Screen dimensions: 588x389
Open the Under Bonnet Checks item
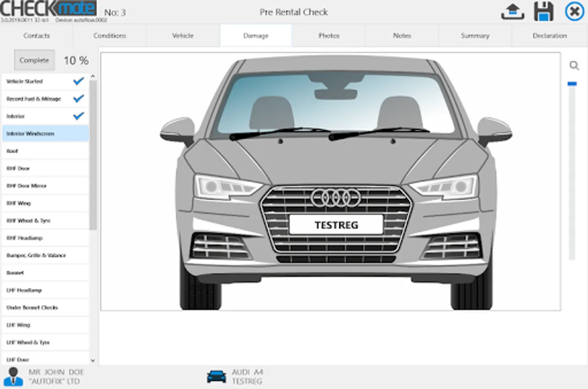click(45, 307)
